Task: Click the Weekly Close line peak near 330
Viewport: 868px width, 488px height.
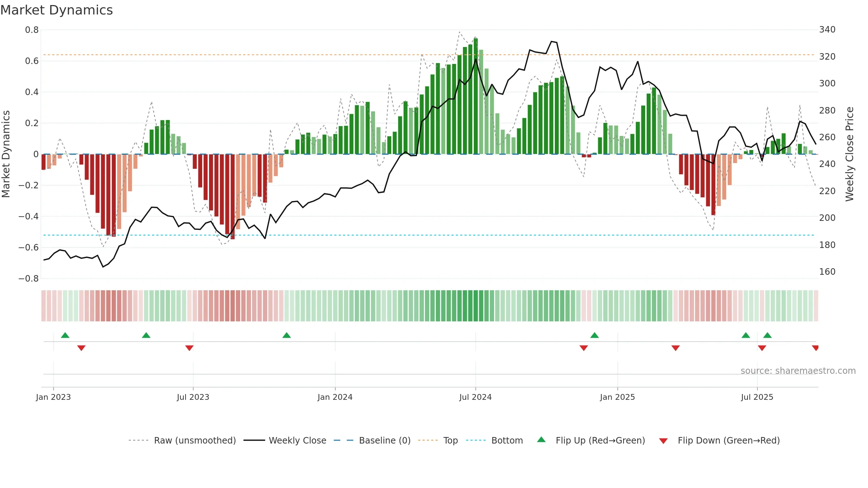Action: click(552, 42)
